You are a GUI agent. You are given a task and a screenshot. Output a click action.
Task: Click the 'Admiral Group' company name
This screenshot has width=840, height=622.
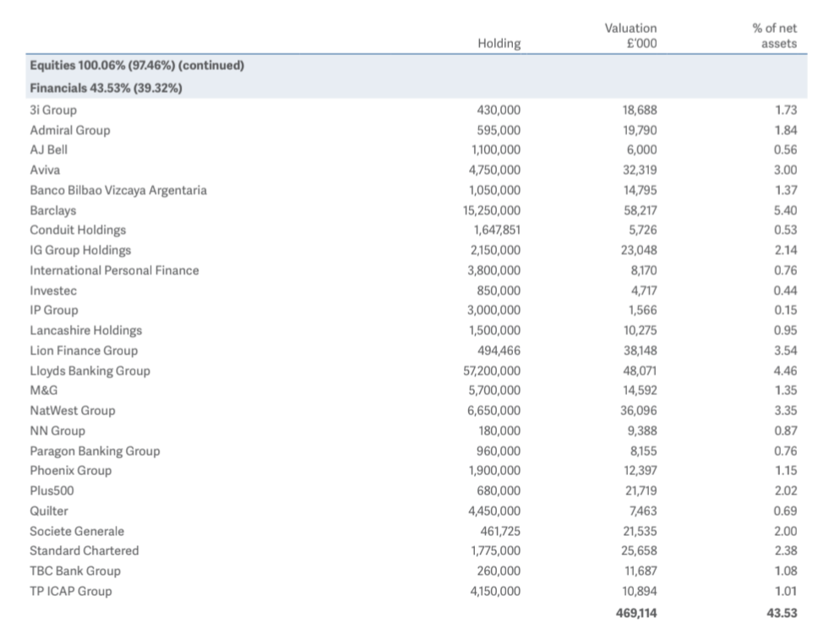pyautogui.click(x=70, y=130)
